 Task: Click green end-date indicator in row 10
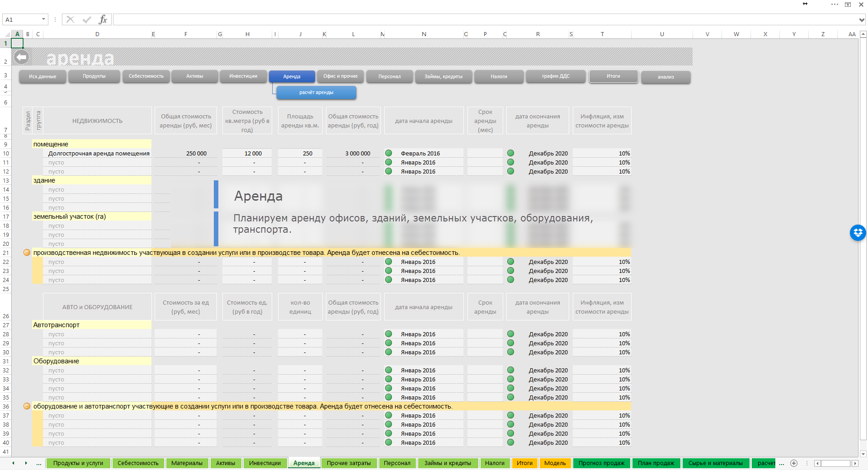pos(510,153)
